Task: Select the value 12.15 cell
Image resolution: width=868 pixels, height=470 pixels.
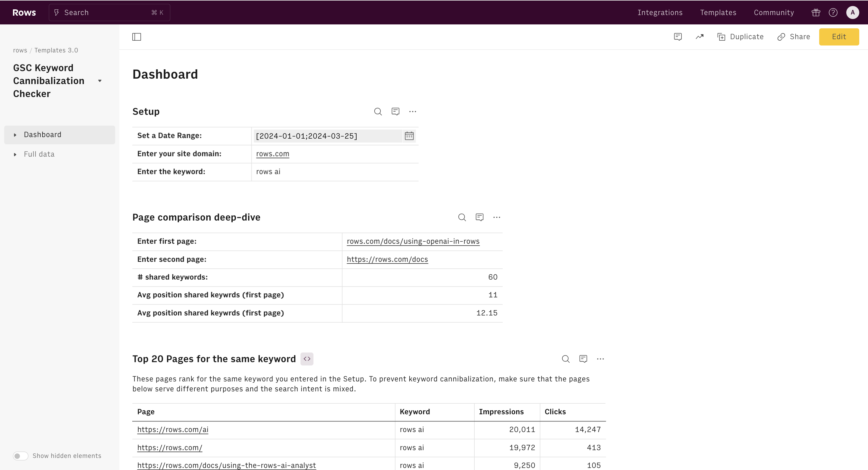Action: (422, 313)
